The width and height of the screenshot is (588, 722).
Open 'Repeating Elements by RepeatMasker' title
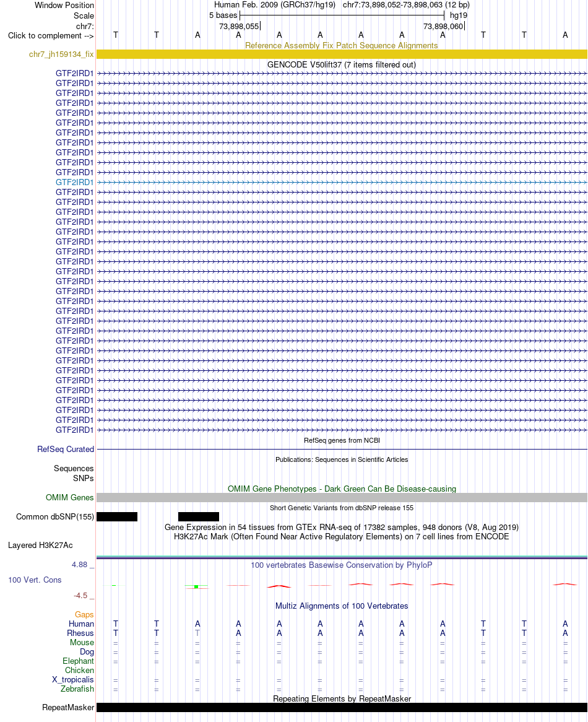tap(342, 699)
